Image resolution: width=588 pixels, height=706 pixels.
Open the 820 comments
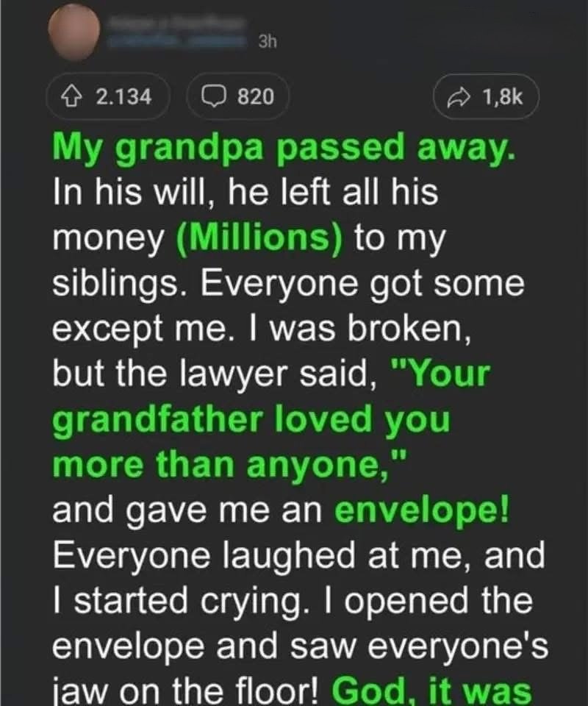pos(255,96)
